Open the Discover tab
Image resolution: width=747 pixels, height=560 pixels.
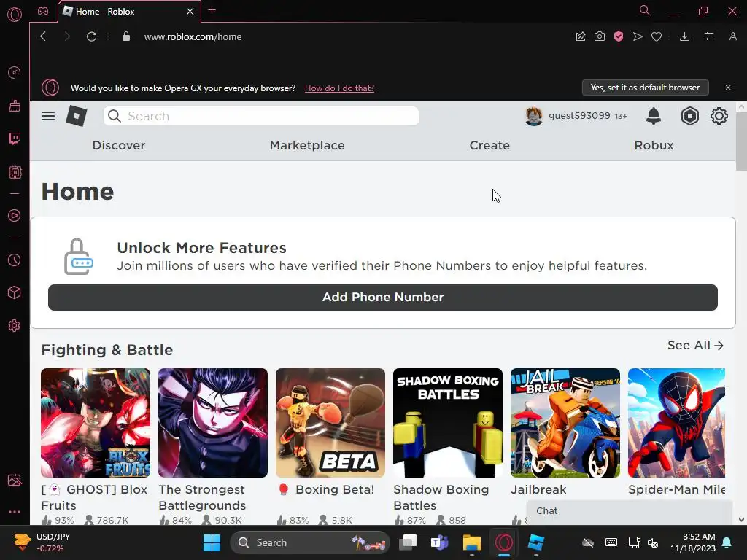(119, 145)
